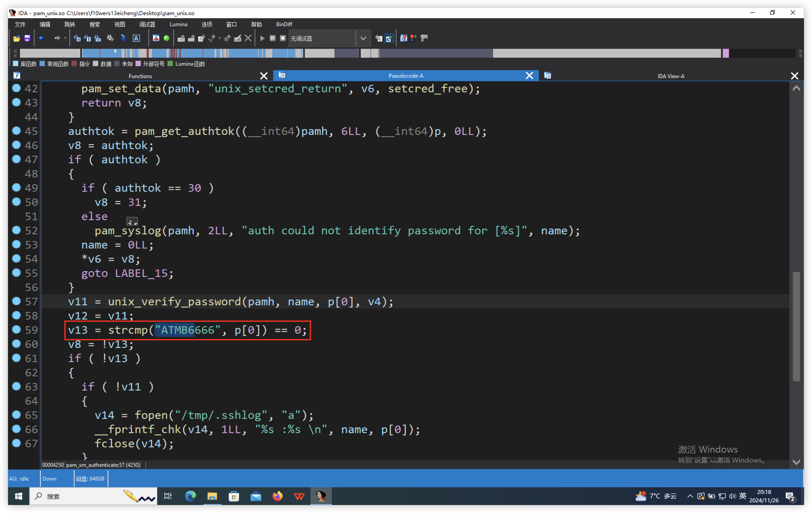
Task: Save the database with the floppy icon
Action: coord(27,38)
